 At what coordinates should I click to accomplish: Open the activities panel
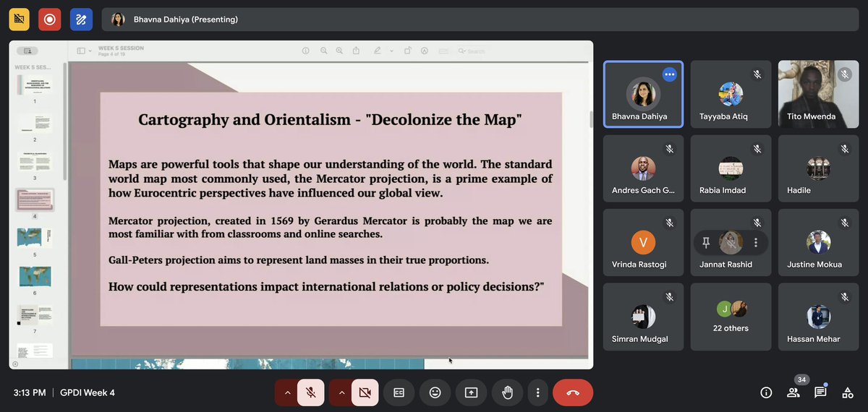click(x=848, y=392)
